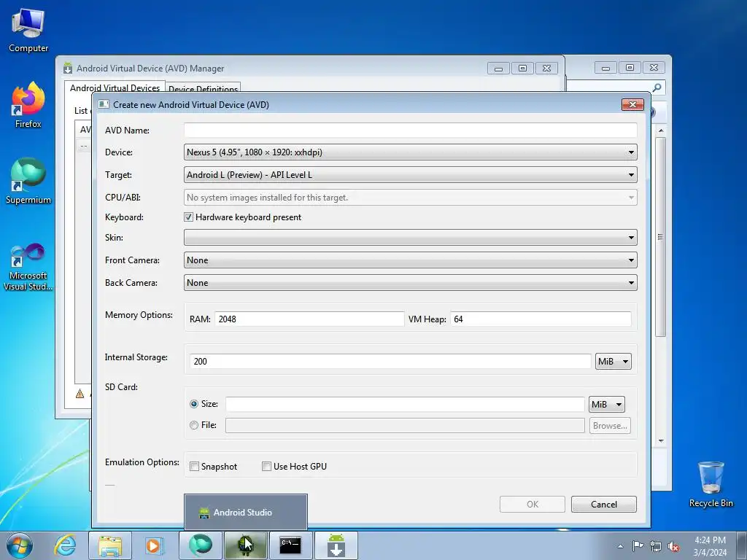747x560 pixels.
Task: Open Windows Explorer folder in taskbar
Action: pos(109,545)
